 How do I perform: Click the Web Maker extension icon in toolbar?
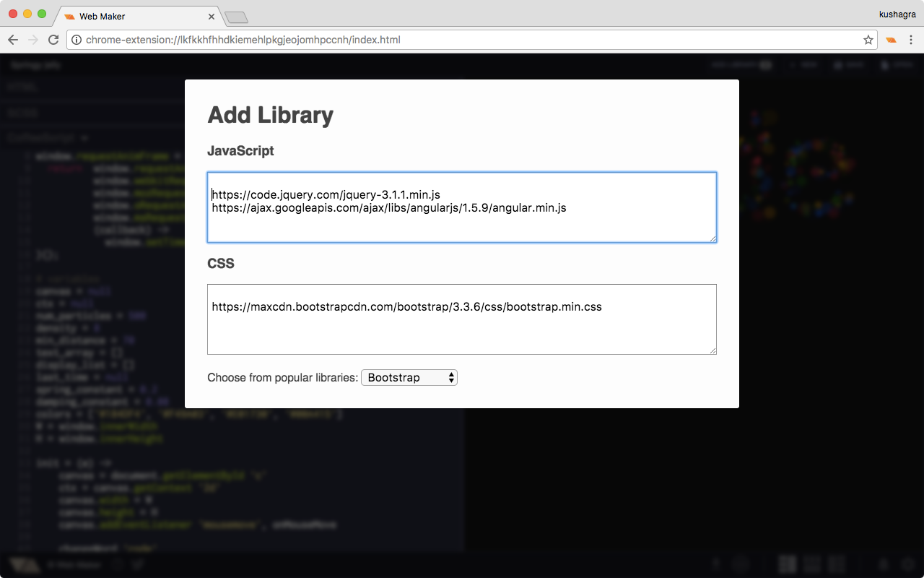pyautogui.click(x=892, y=40)
